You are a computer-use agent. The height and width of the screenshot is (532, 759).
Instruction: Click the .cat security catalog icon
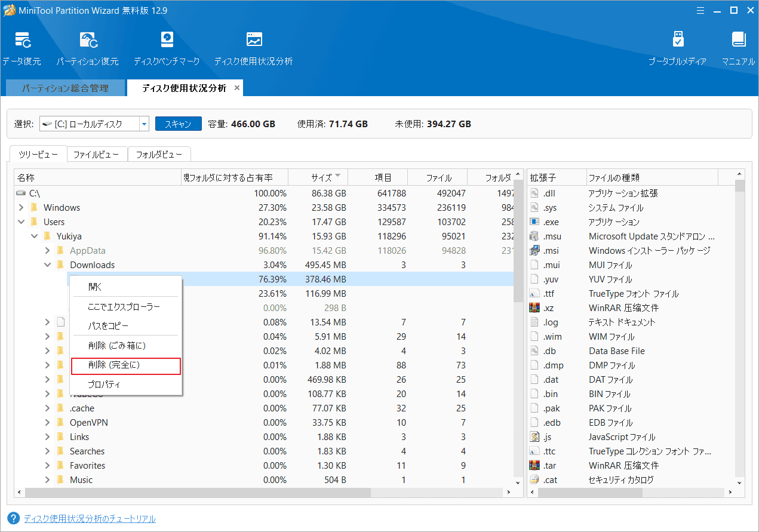coord(535,480)
